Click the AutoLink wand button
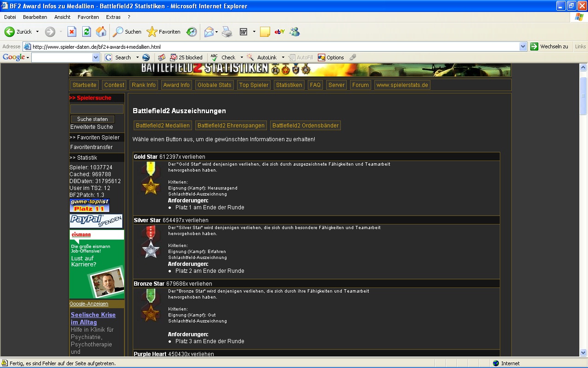588x368 pixels. click(x=262, y=57)
